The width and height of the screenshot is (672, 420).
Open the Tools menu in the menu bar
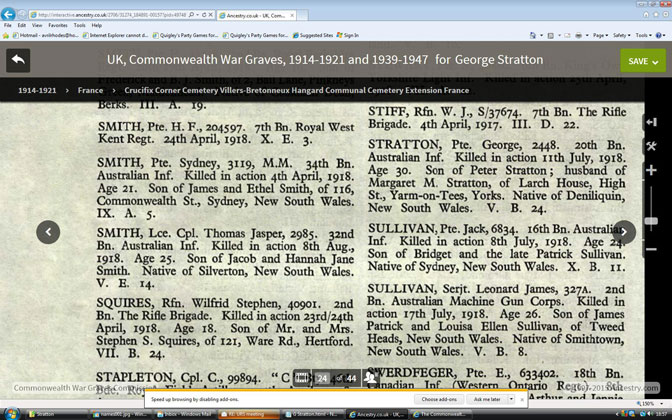79,25
